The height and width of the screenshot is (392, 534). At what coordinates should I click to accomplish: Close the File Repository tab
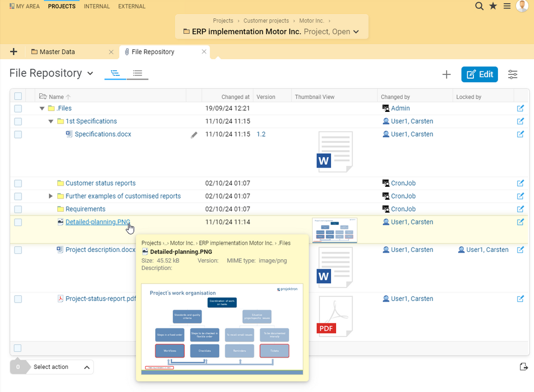204,52
